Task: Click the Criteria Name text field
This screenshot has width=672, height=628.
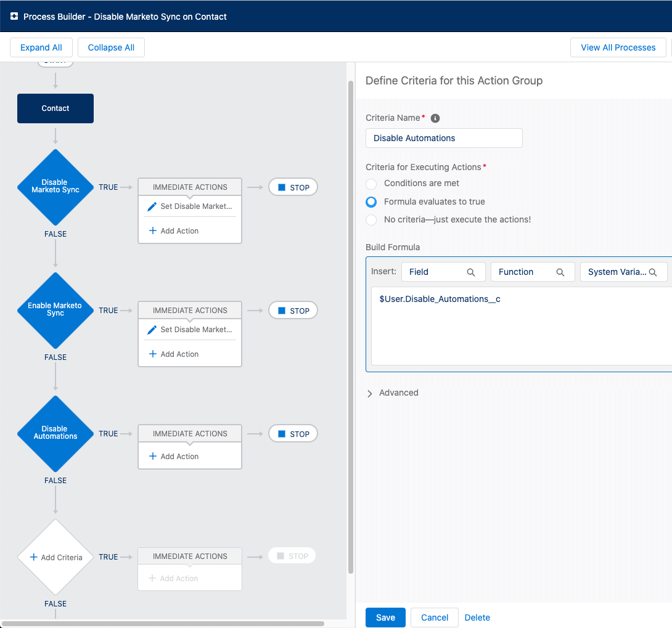Action: [444, 138]
